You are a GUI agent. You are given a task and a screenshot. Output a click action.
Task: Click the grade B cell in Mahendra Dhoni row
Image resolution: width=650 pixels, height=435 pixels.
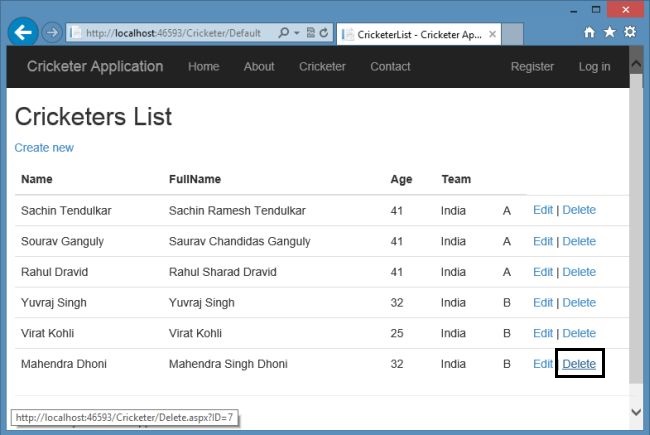click(x=507, y=364)
